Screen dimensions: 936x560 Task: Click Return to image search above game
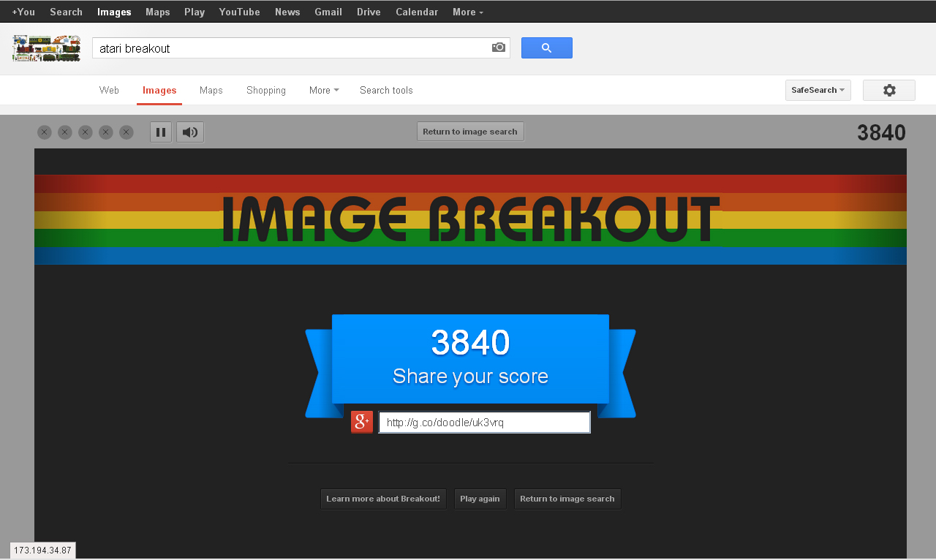[470, 132]
